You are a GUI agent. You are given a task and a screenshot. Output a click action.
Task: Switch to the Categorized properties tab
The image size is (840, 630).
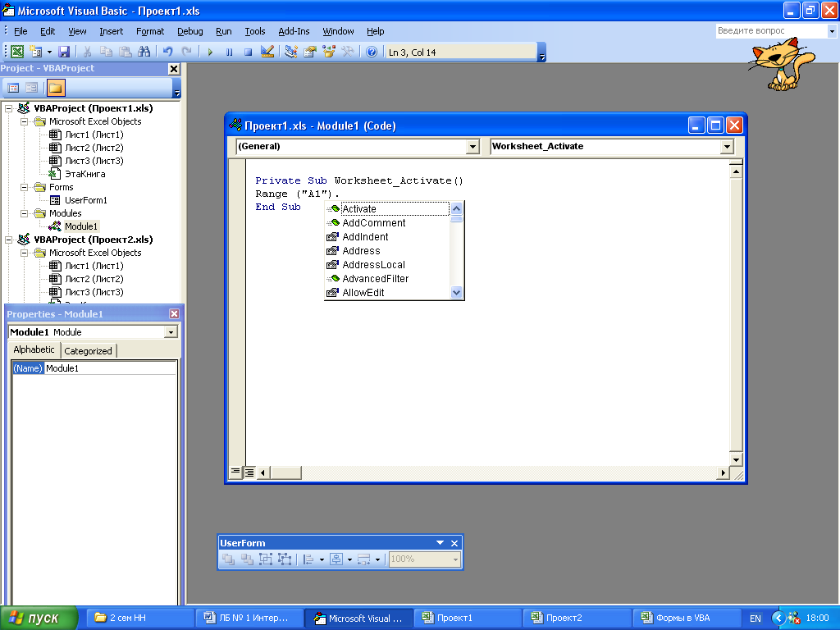pyautogui.click(x=89, y=351)
